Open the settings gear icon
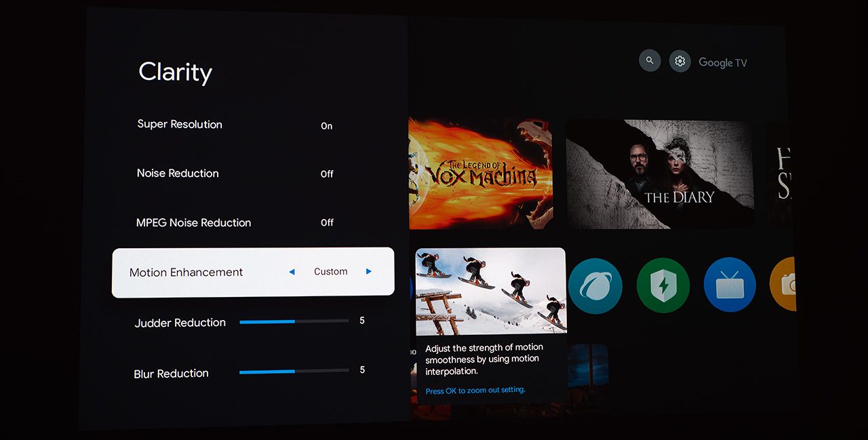 [679, 62]
